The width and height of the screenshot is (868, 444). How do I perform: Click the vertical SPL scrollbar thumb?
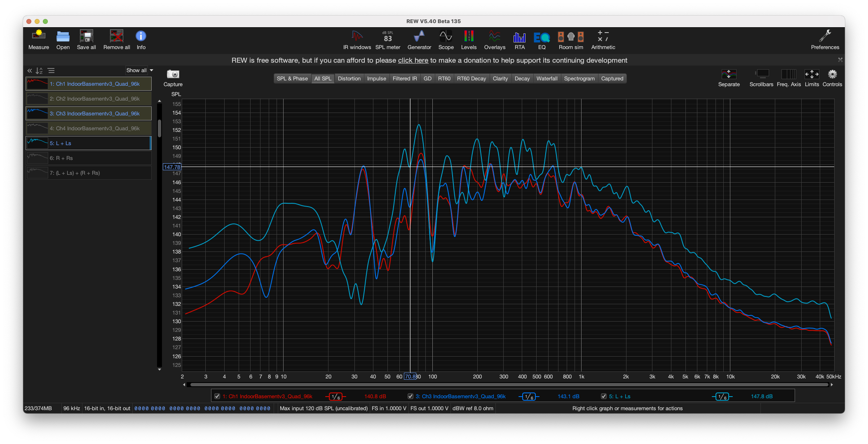(x=160, y=128)
